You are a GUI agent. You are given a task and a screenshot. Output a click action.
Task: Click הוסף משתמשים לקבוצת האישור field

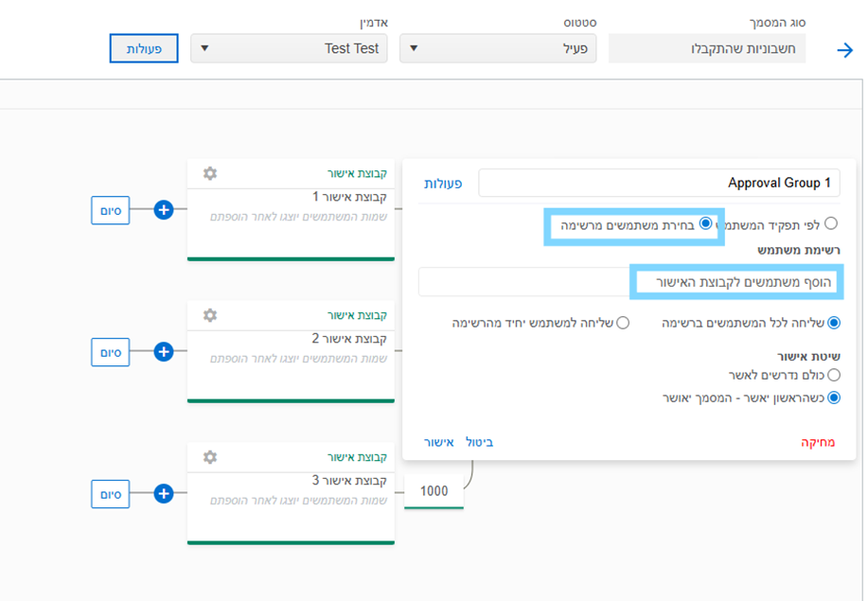[629, 282]
